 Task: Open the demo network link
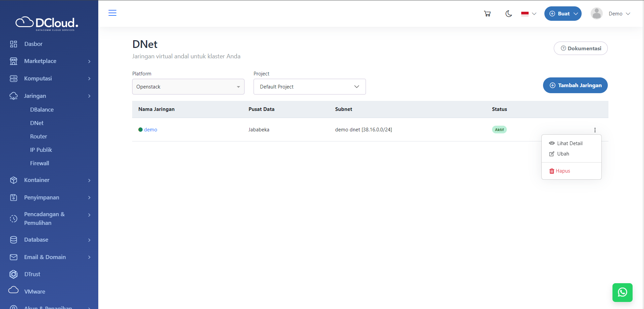150,130
